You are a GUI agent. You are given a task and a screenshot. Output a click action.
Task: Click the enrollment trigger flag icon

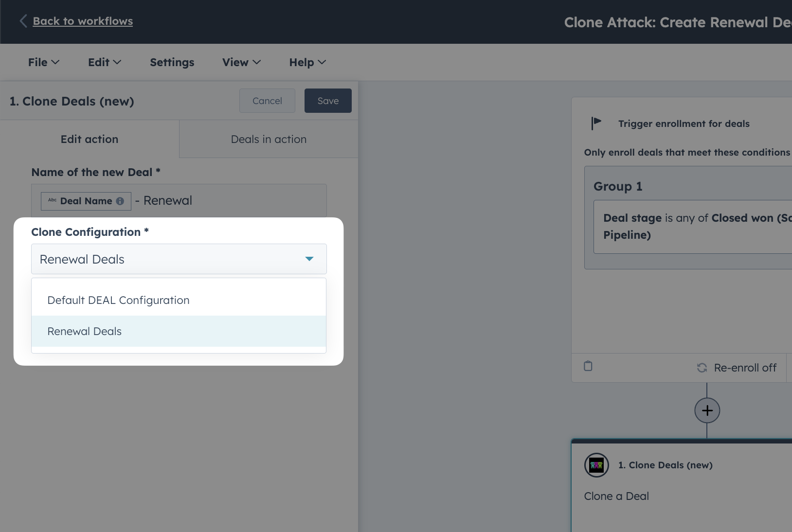pos(595,123)
